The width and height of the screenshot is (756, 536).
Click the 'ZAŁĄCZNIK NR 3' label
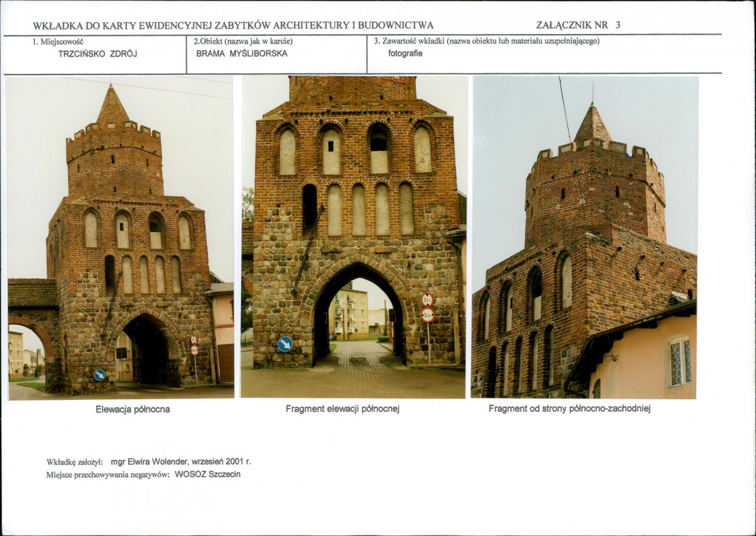click(578, 25)
